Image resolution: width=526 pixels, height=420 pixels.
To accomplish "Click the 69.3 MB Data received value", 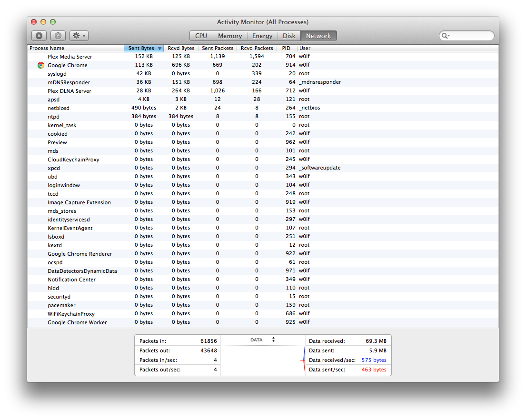I will click(x=376, y=341).
